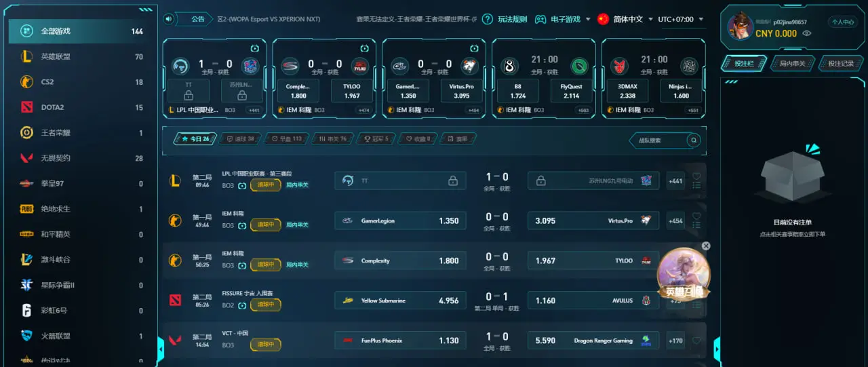Open live stream icon on Complexity card
The height and width of the screenshot is (367, 868).
point(364,48)
